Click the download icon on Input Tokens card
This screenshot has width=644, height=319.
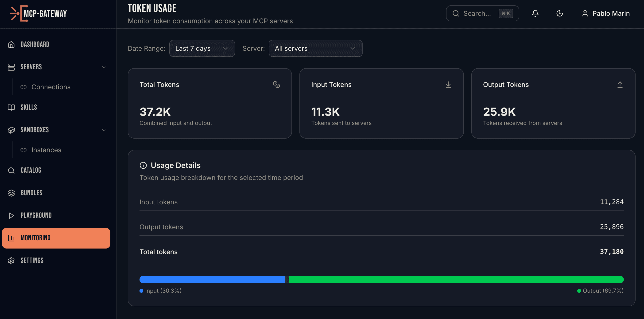(x=448, y=85)
